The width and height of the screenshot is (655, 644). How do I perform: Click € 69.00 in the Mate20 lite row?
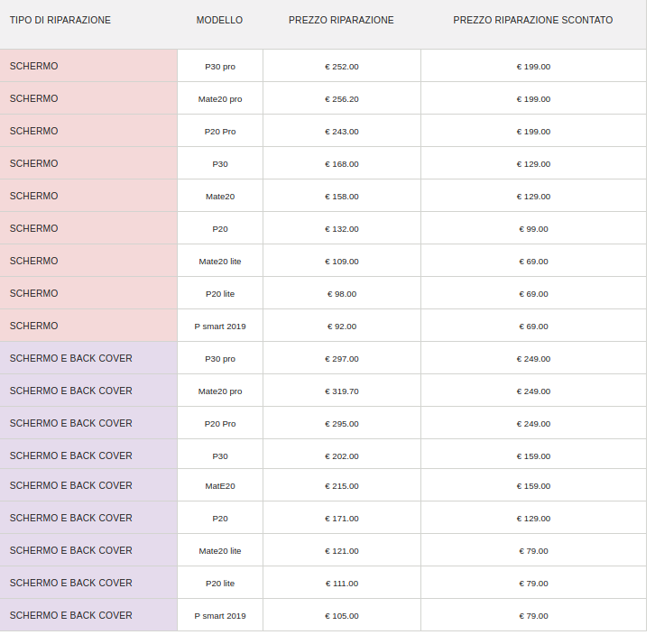tap(533, 262)
